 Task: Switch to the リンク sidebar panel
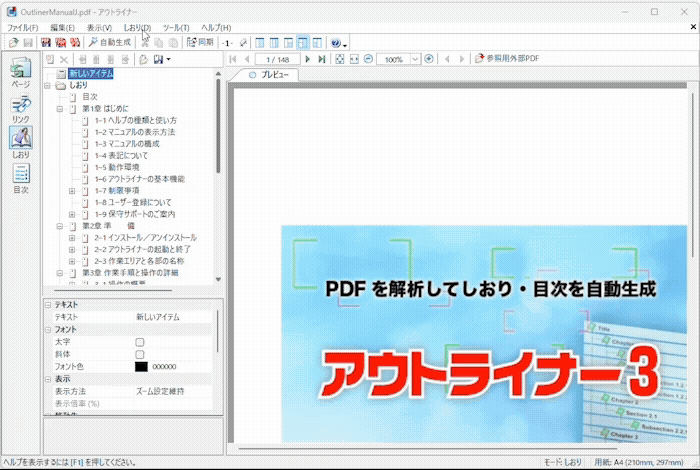click(x=20, y=107)
